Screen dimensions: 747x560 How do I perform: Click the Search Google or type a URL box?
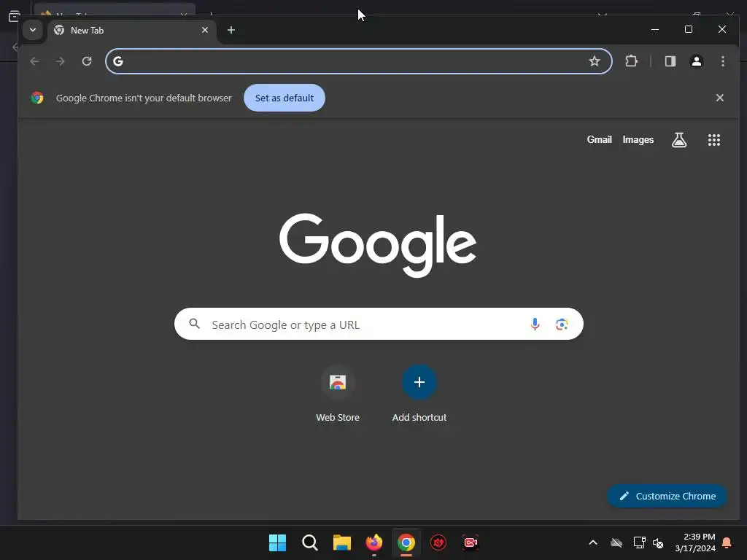[379, 324]
